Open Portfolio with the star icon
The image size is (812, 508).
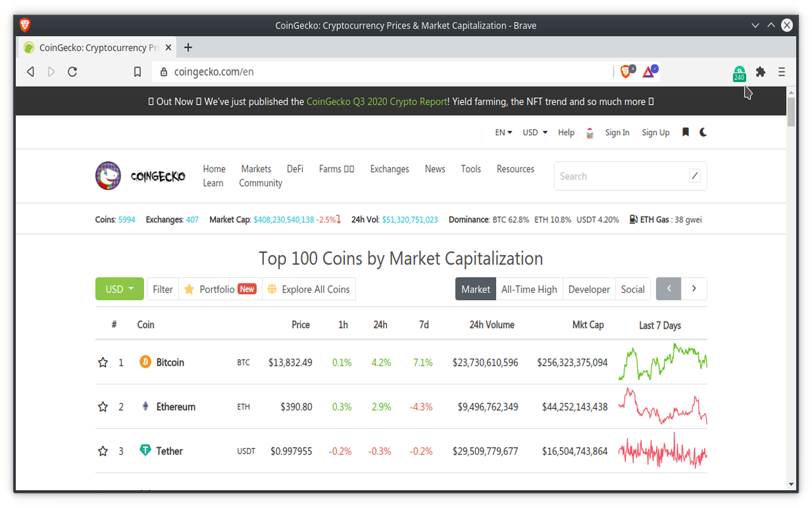(x=220, y=289)
